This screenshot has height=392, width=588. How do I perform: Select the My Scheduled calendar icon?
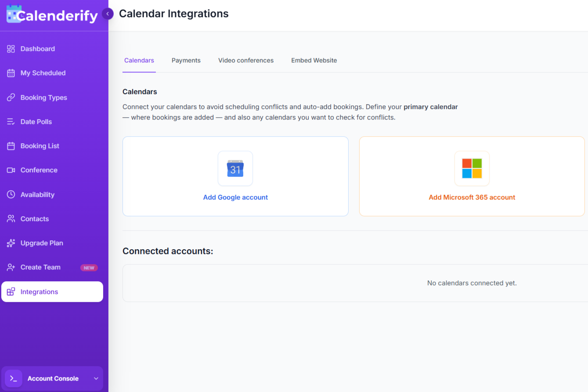point(10,73)
